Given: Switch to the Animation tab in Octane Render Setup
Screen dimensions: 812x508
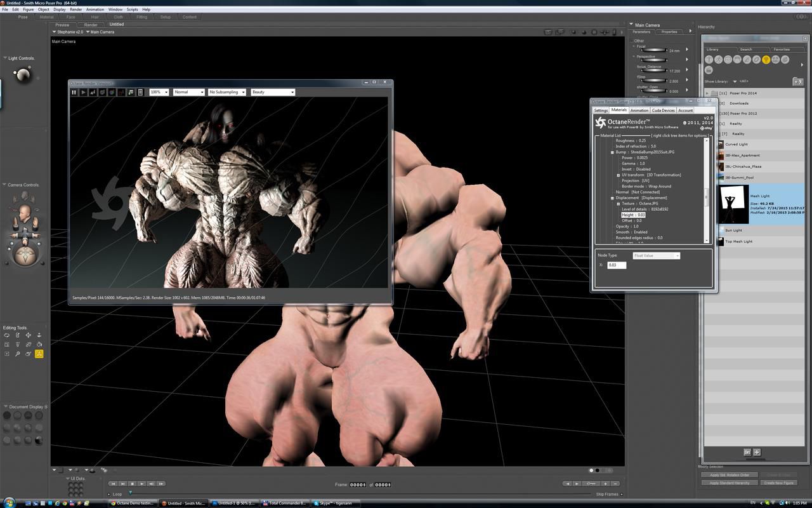Looking at the screenshot, I should click(639, 110).
